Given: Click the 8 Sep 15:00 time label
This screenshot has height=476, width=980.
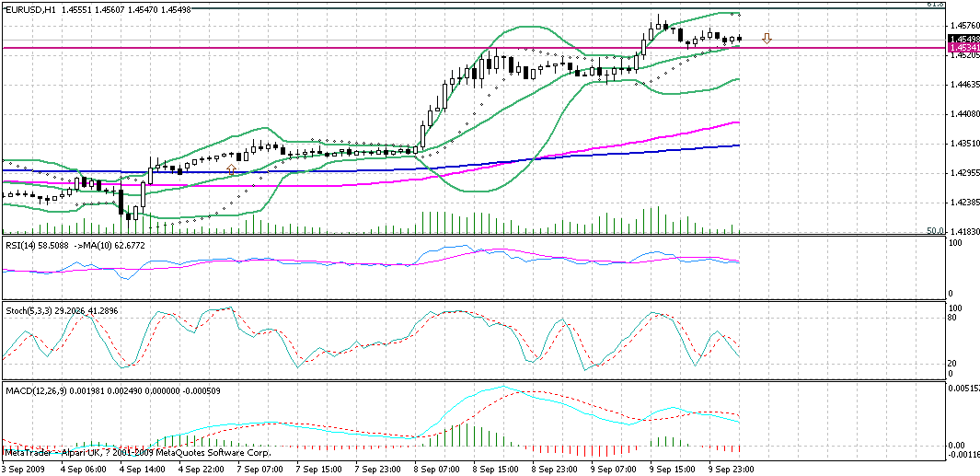Looking at the screenshot, I should click(x=494, y=469).
